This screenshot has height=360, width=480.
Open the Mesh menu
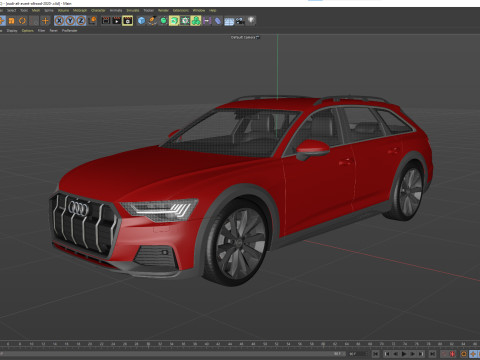(x=36, y=10)
